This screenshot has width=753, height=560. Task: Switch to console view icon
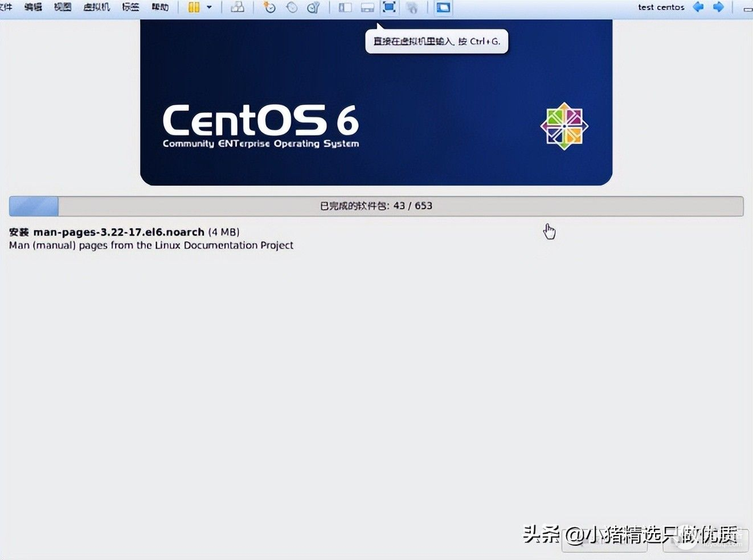tap(443, 7)
